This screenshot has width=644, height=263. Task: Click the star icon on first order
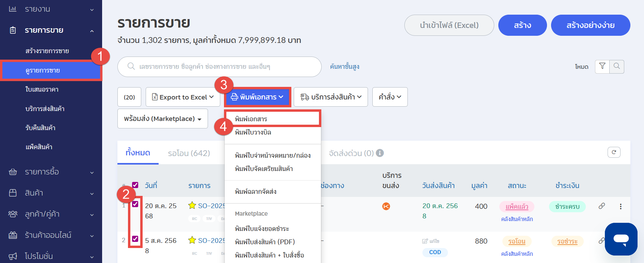point(192,205)
